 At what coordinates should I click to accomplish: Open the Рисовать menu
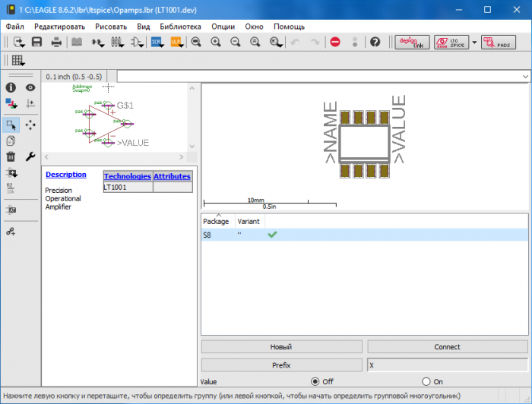coord(111,26)
